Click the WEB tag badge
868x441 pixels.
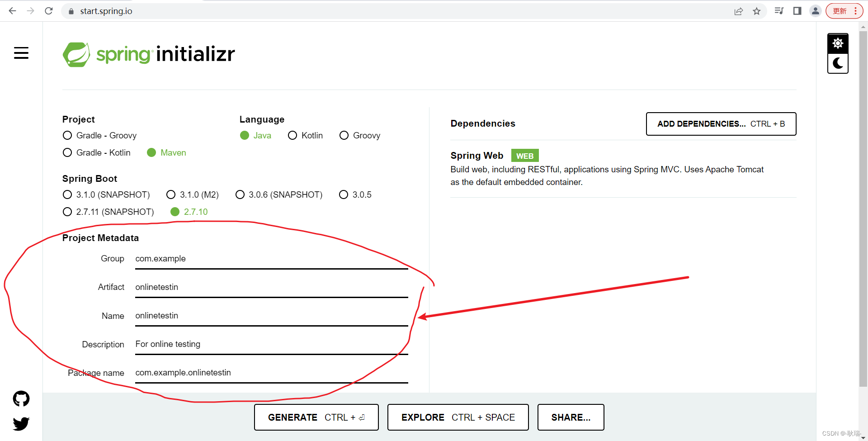525,156
